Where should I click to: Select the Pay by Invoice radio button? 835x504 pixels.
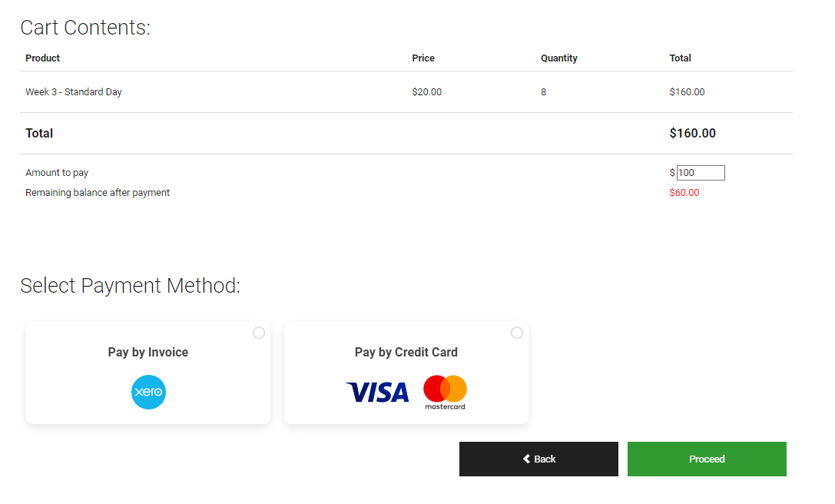click(259, 333)
